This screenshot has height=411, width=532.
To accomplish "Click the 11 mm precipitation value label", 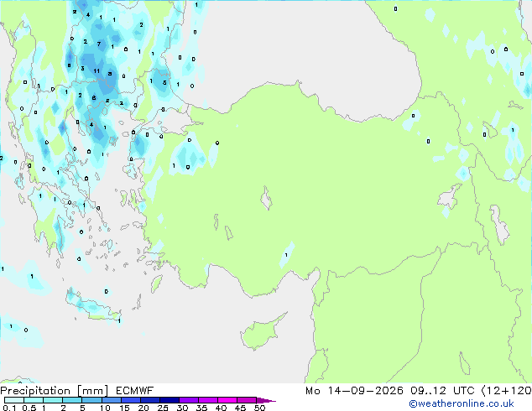I will point(96,70).
